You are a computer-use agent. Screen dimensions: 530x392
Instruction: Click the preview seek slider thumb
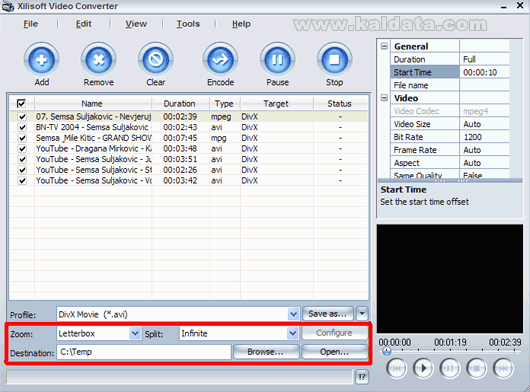pyautogui.click(x=386, y=351)
